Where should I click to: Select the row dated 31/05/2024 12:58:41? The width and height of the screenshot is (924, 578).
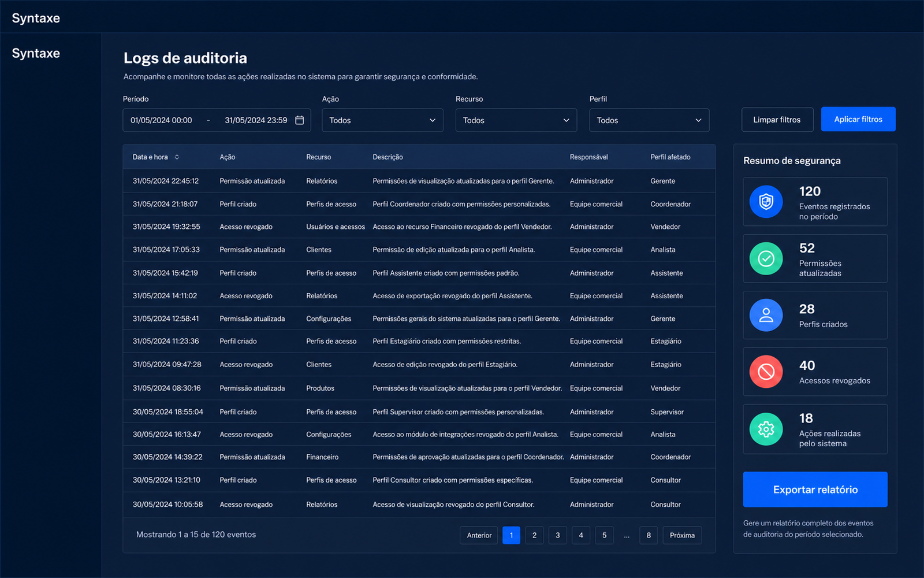click(x=419, y=318)
